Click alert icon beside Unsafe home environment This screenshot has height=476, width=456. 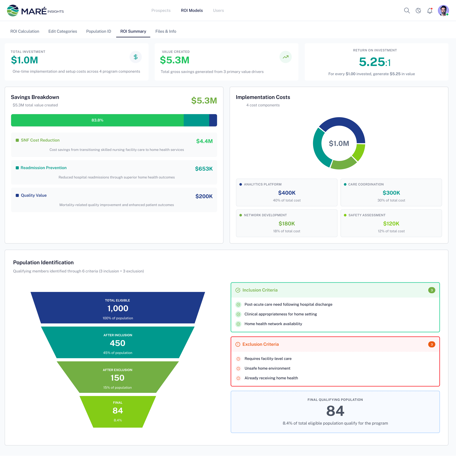click(238, 369)
